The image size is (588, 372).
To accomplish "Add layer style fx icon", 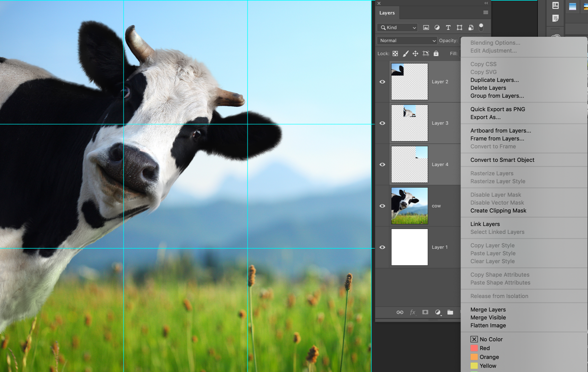I will pyautogui.click(x=413, y=312).
